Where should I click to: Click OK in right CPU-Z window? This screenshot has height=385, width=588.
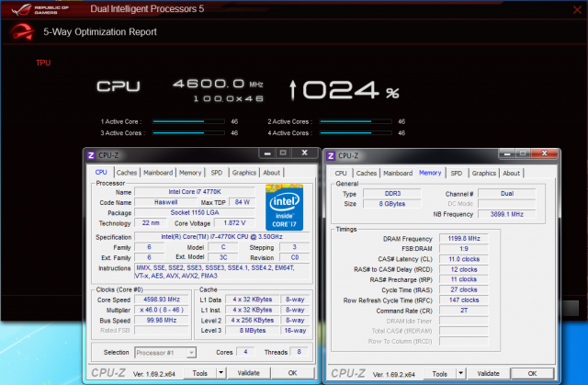point(532,374)
